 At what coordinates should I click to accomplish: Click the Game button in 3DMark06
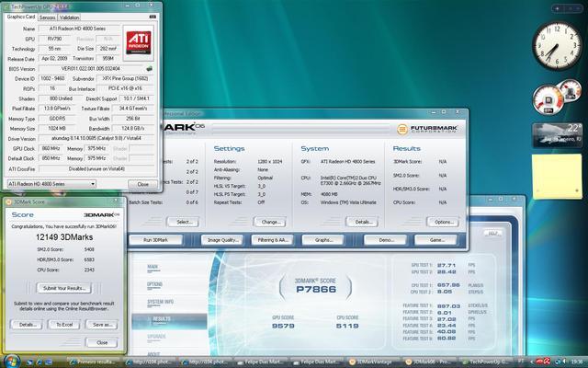click(435, 240)
